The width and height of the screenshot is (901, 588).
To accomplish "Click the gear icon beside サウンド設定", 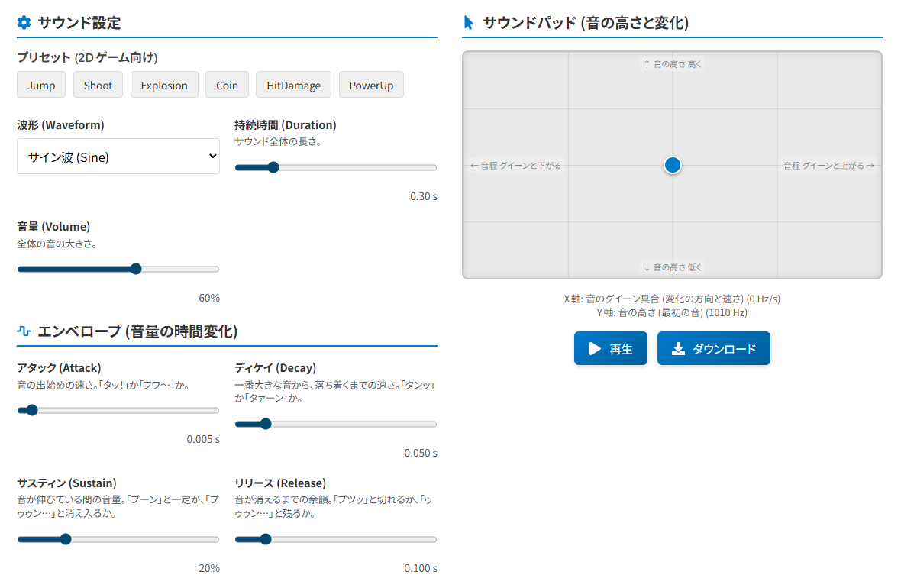I will [24, 23].
